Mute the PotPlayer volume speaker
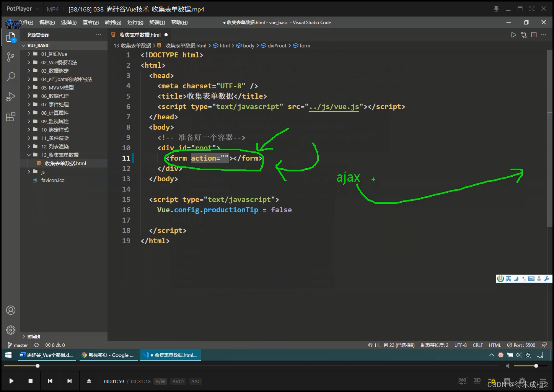 [x=508, y=366]
